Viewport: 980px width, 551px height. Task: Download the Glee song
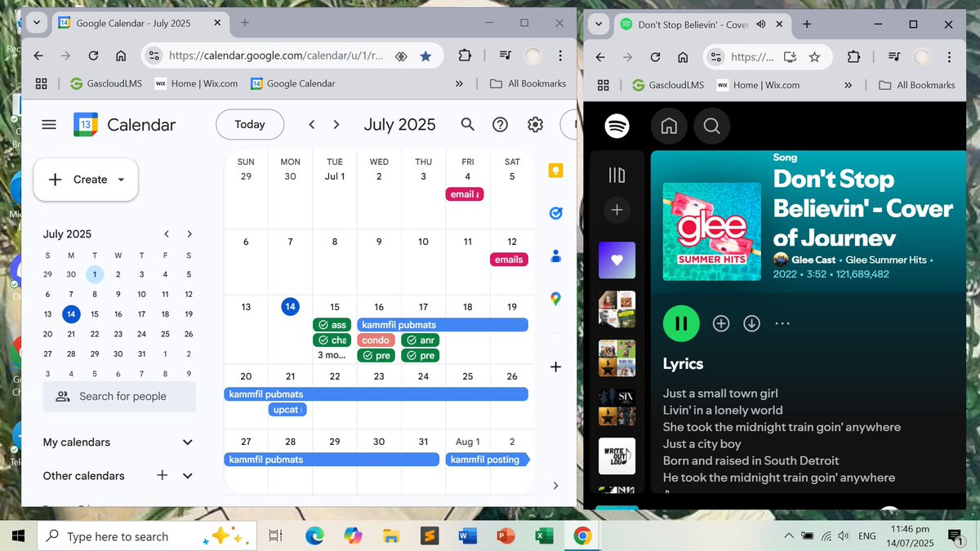point(751,323)
